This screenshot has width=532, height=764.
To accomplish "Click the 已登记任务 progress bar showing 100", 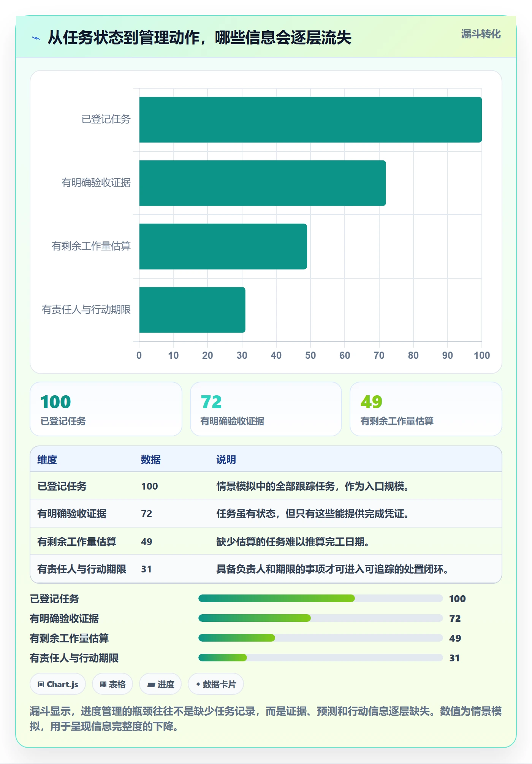I will pos(320,598).
